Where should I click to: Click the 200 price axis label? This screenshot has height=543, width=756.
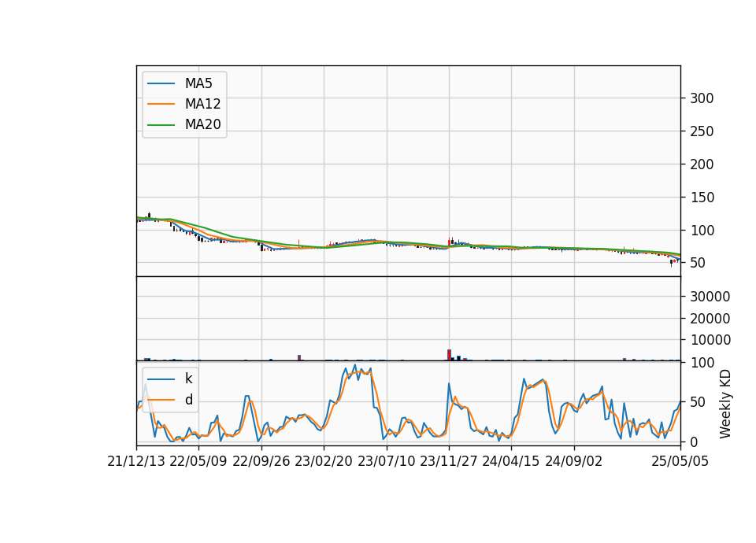pyautogui.click(x=702, y=164)
